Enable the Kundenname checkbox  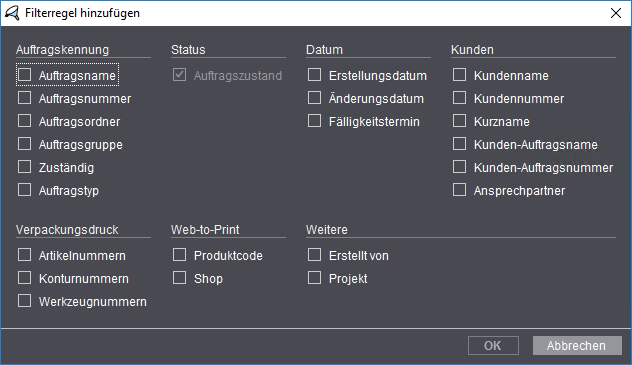459,75
